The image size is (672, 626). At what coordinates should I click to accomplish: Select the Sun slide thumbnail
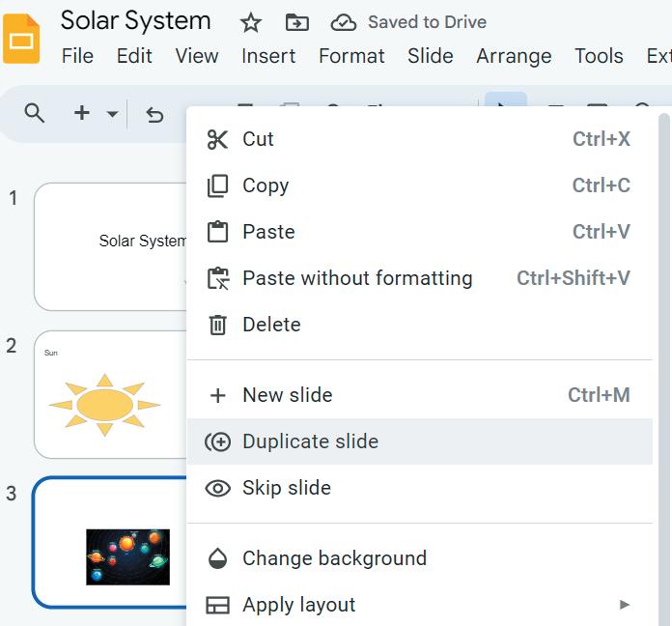109,394
